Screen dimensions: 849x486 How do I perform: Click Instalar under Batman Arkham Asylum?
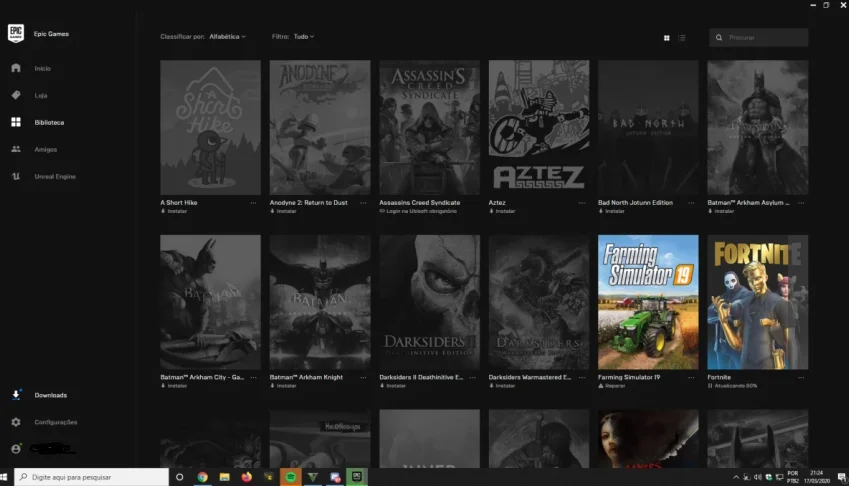pyautogui.click(x=721, y=211)
